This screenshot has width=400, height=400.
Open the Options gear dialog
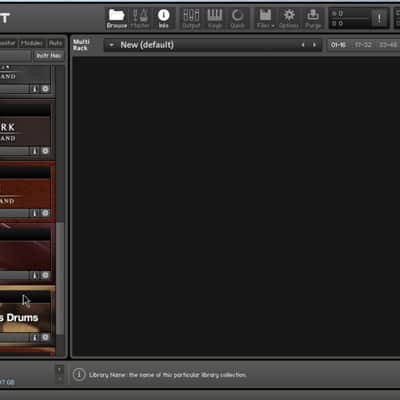tap(289, 19)
